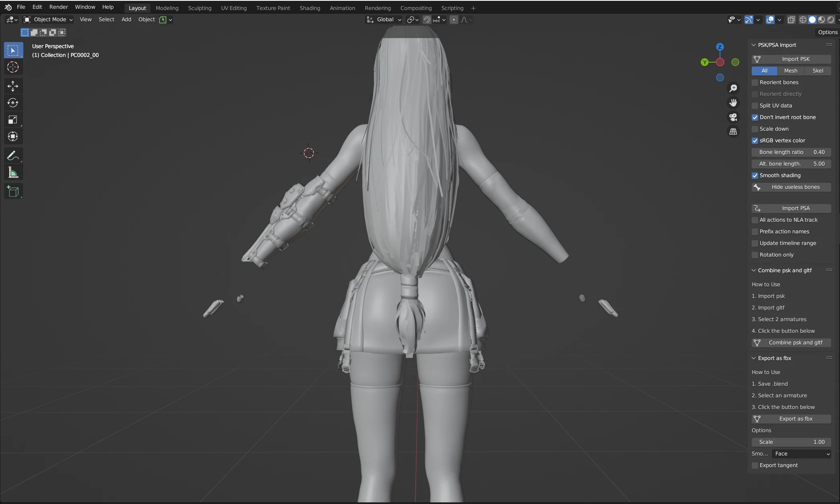Viewport: 840px width, 504px height.
Task: Switch to orthographic view grid icon
Action: (733, 132)
